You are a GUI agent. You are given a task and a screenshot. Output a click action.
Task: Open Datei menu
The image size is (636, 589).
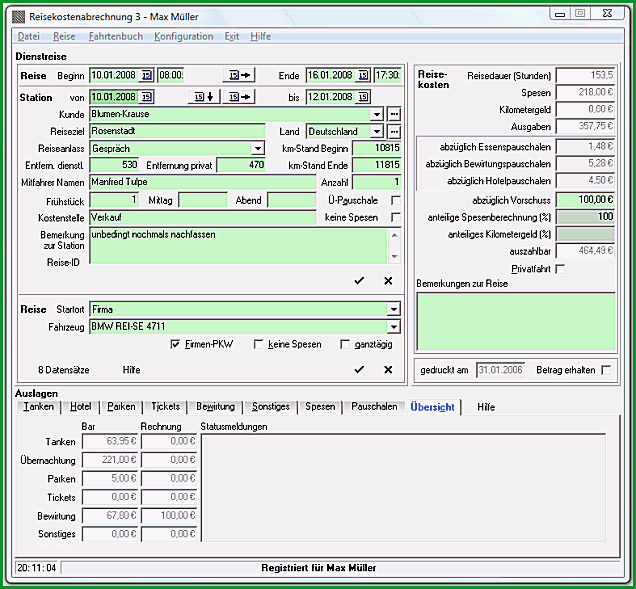[x=29, y=37]
